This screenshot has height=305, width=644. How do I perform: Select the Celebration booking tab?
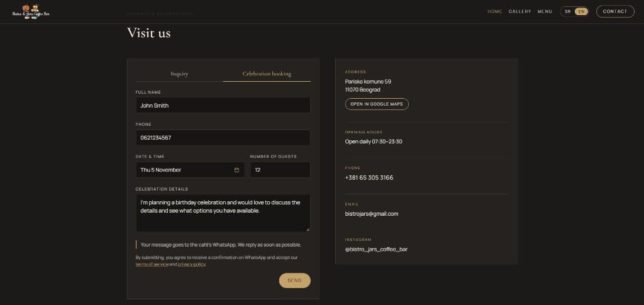coord(267,74)
